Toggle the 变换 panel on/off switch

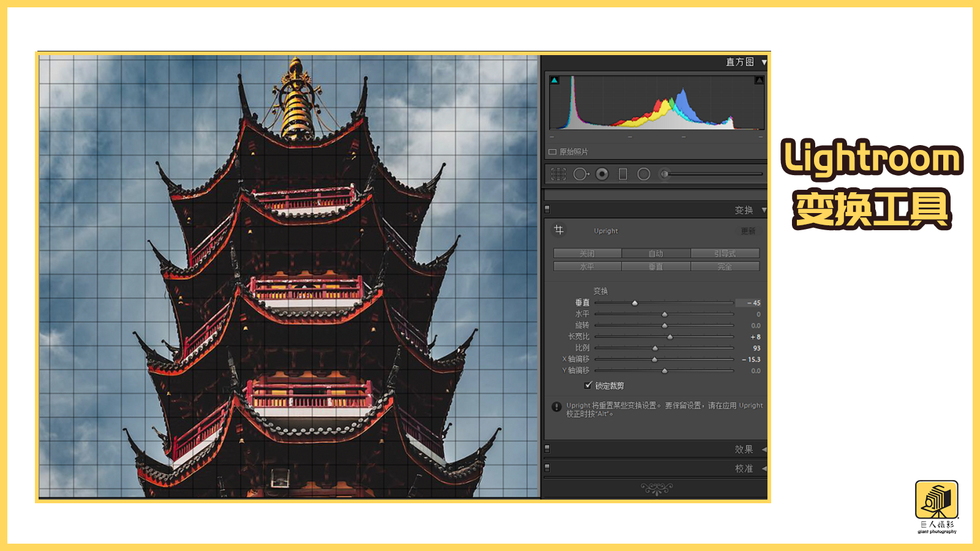tap(548, 209)
